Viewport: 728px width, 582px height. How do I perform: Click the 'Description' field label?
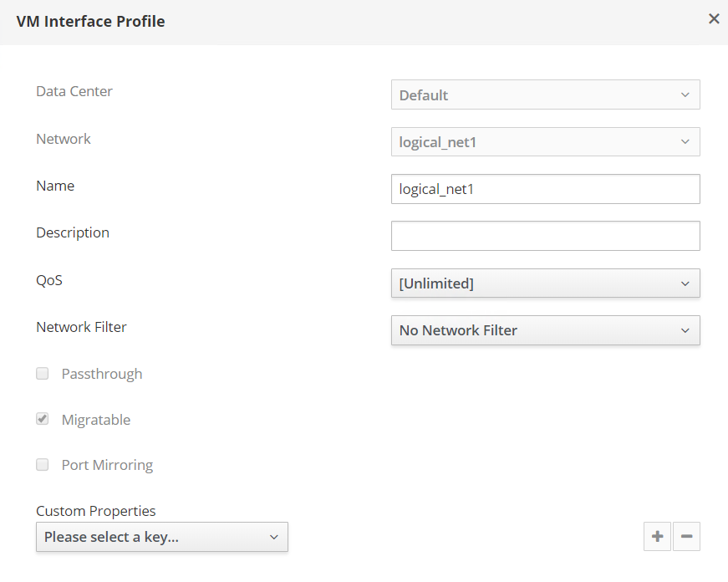(73, 232)
